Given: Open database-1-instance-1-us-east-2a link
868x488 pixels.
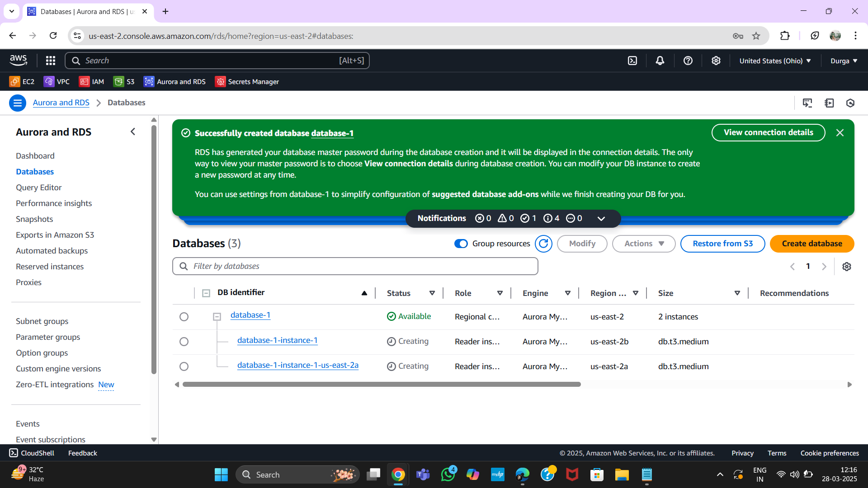Looking at the screenshot, I should click(298, 365).
